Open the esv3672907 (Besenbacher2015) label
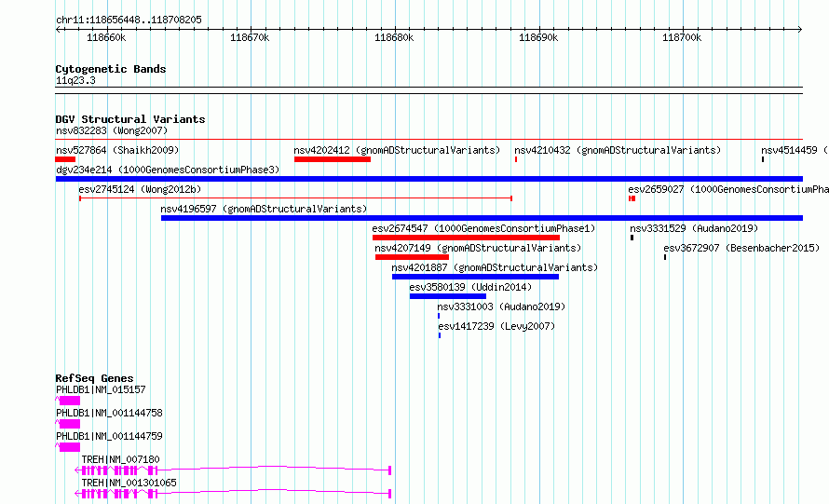829x504 pixels. click(x=741, y=248)
